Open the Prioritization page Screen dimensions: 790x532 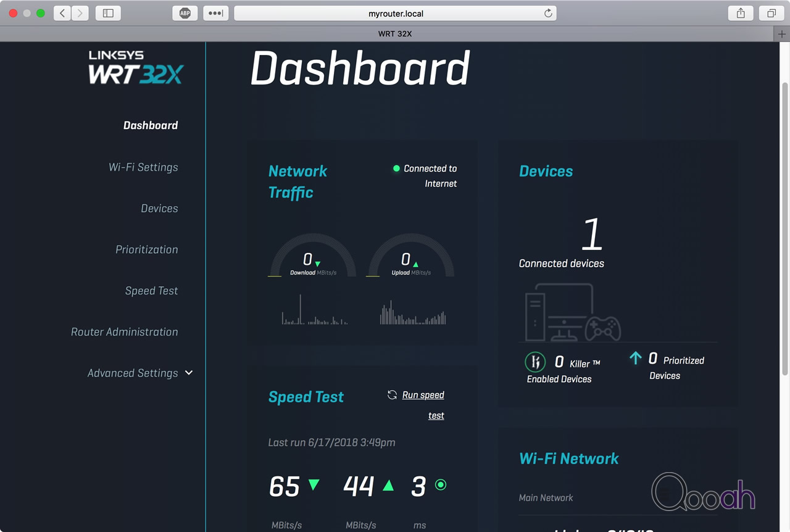coord(147,249)
